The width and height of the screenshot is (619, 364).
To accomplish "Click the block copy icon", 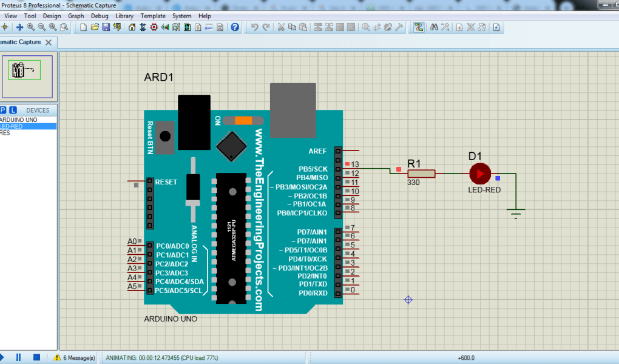I will pyautogui.click(x=318, y=27).
